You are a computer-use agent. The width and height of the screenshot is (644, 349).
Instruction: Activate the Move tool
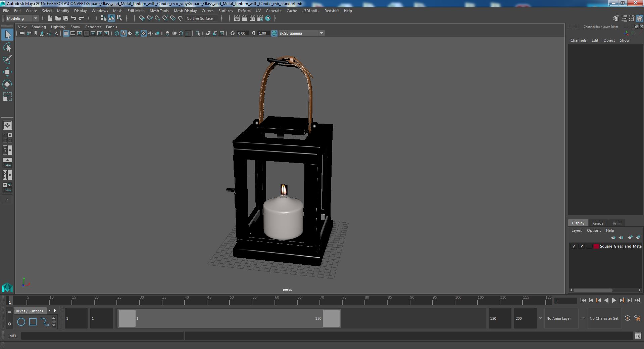7,72
